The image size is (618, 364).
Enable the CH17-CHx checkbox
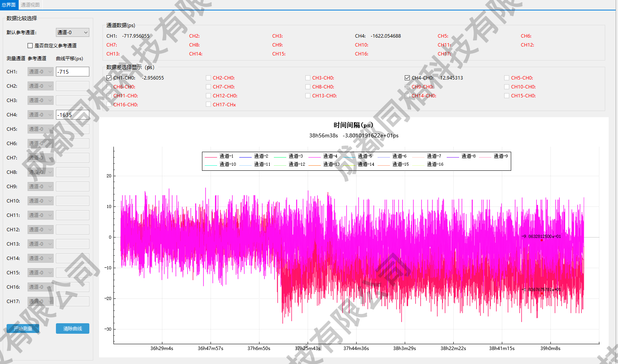click(x=209, y=105)
